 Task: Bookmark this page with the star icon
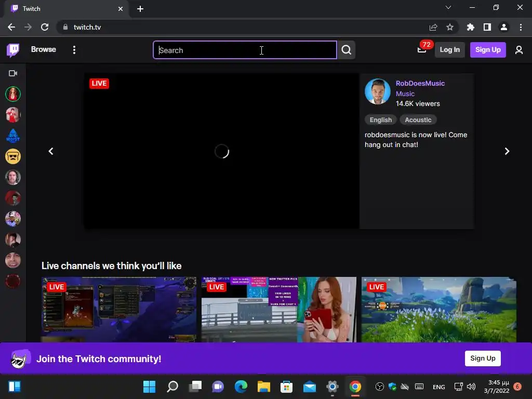(x=450, y=27)
